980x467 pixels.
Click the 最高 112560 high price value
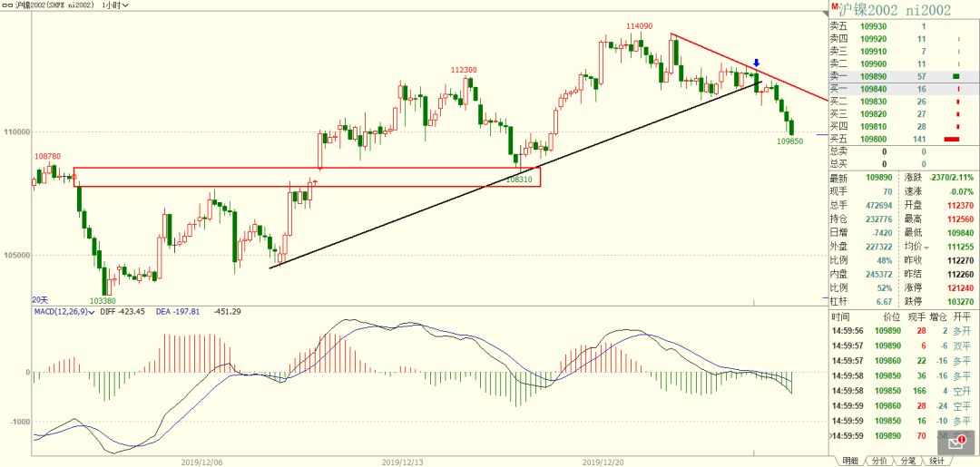[x=961, y=219]
